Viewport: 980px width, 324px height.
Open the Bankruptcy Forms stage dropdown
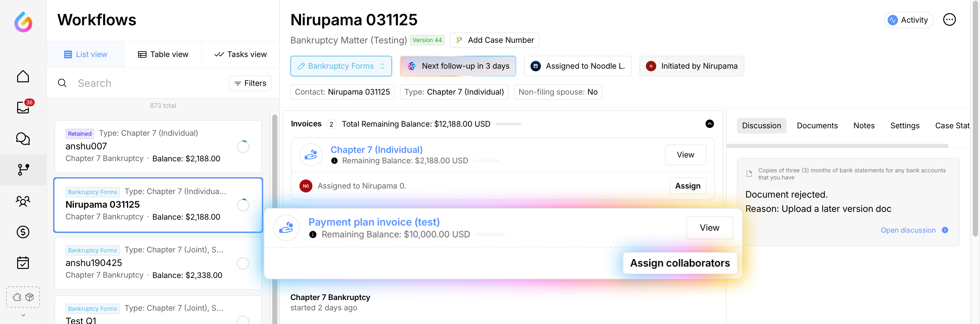pyautogui.click(x=341, y=66)
